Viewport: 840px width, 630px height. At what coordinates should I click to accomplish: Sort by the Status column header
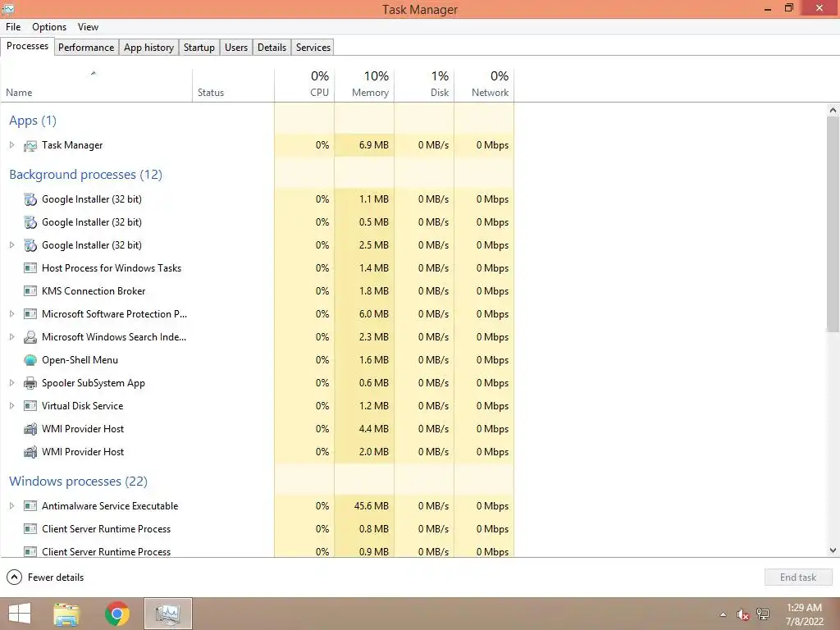(x=233, y=85)
